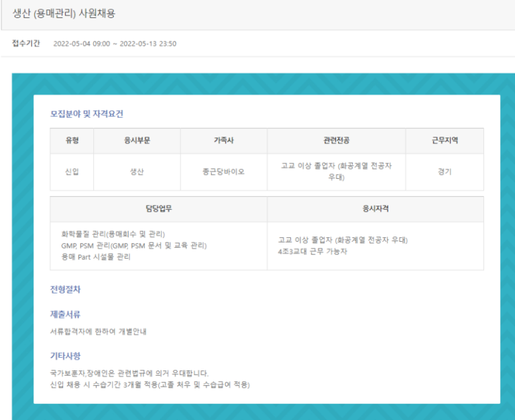Click the job title 생산 (용매관리) 사원채용

(64, 13)
